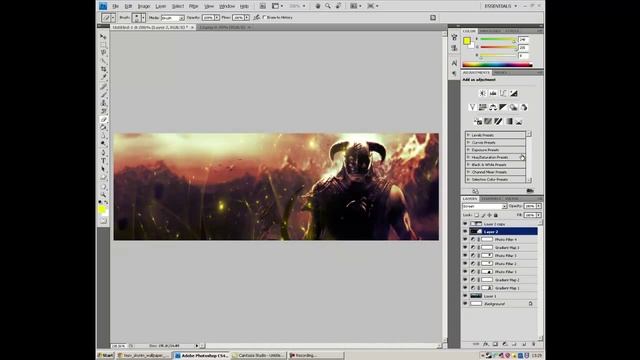The width and height of the screenshot is (640, 360).
Task: Add a Levels adjustment
Action: (493, 93)
